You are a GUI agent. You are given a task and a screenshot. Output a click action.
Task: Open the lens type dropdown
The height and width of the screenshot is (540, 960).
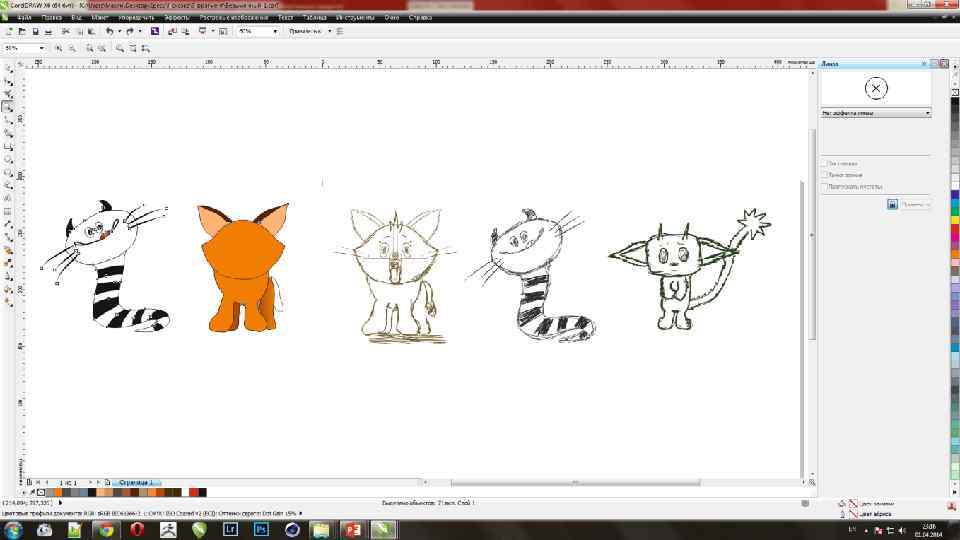[876, 113]
